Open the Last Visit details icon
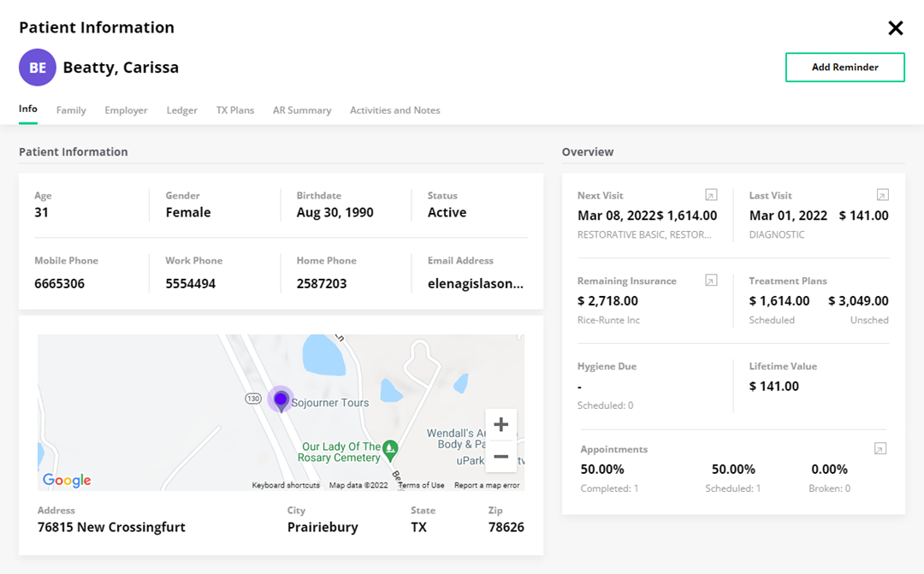 tap(882, 194)
